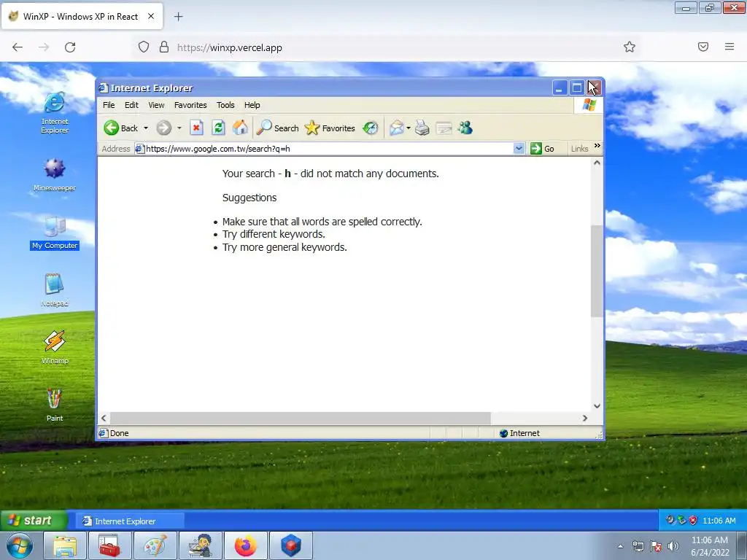Expand the Mail button dropdown arrow
747x560 pixels.
pyautogui.click(x=409, y=128)
